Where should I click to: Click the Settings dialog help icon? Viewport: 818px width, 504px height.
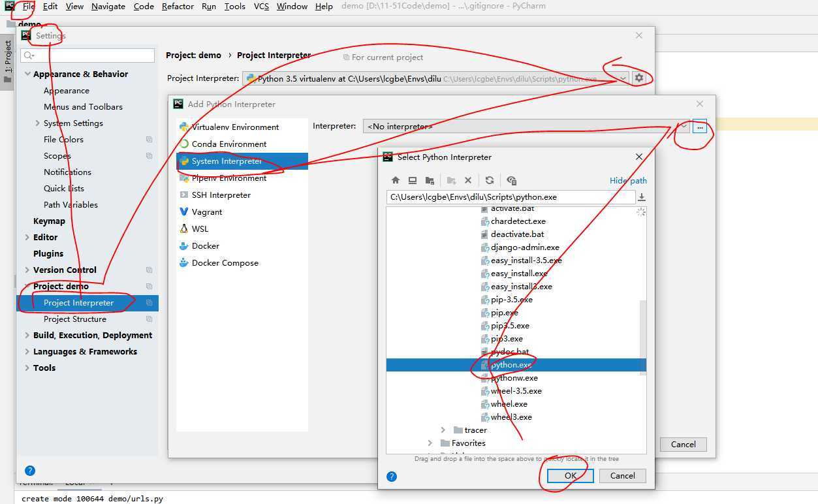tap(29, 471)
